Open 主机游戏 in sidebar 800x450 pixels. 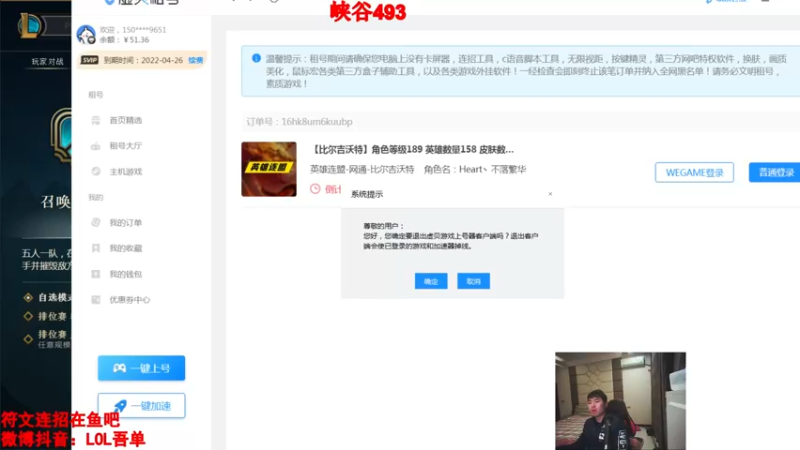tap(126, 171)
